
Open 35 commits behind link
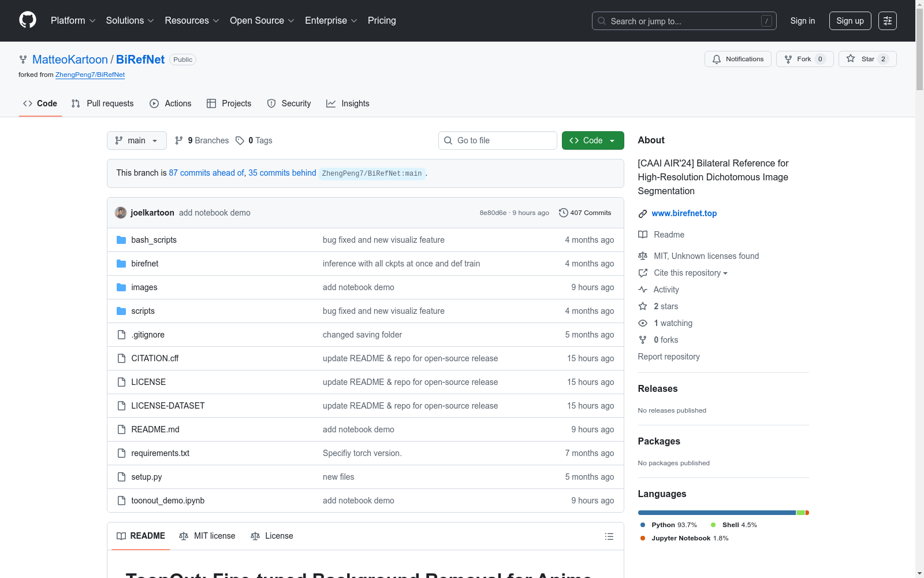point(282,173)
